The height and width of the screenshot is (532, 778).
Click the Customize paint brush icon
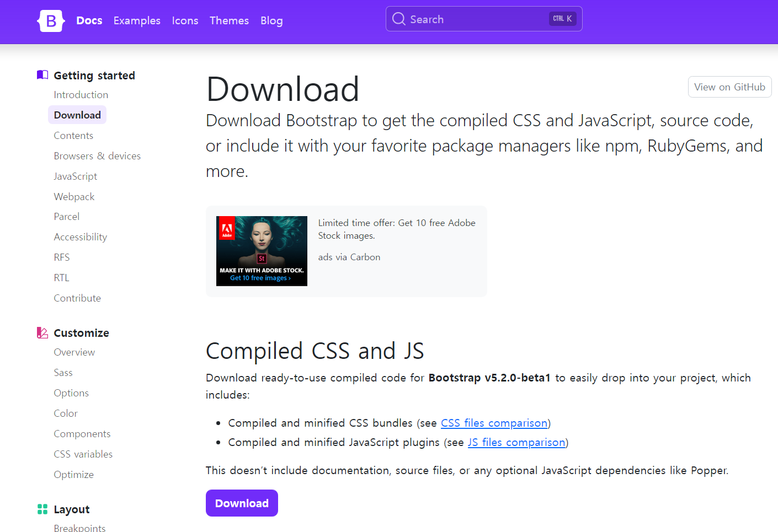42,332
